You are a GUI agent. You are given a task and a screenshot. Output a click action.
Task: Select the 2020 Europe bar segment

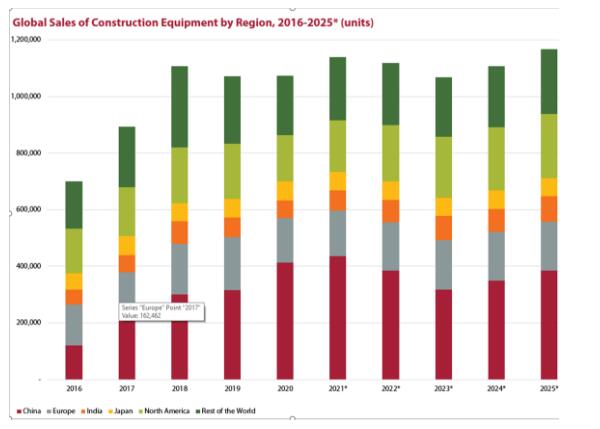click(x=285, y=240)
